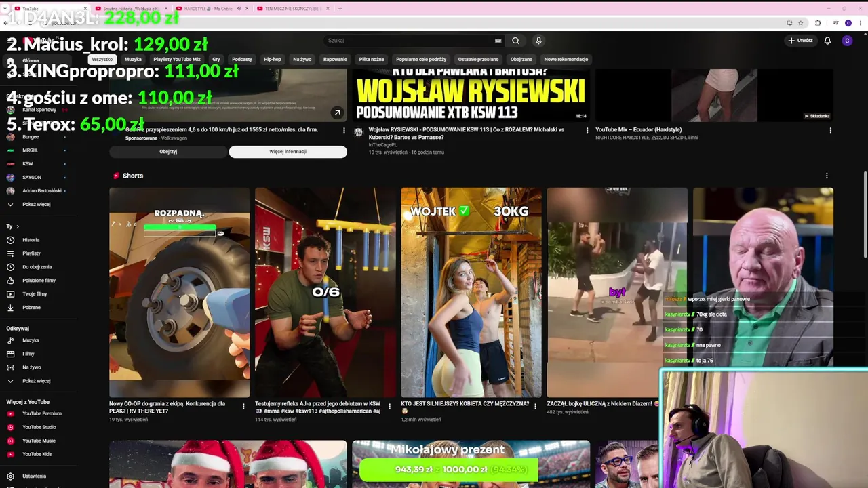The height and width of the screenshot is (488, 868).
Task: Open YouTube notifications bell
Action: [x=827, y=41]
